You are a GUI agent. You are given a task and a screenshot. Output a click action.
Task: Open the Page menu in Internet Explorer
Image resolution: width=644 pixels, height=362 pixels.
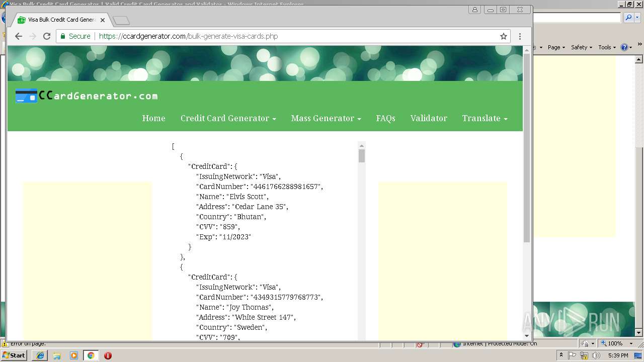(x=556, y=47)
